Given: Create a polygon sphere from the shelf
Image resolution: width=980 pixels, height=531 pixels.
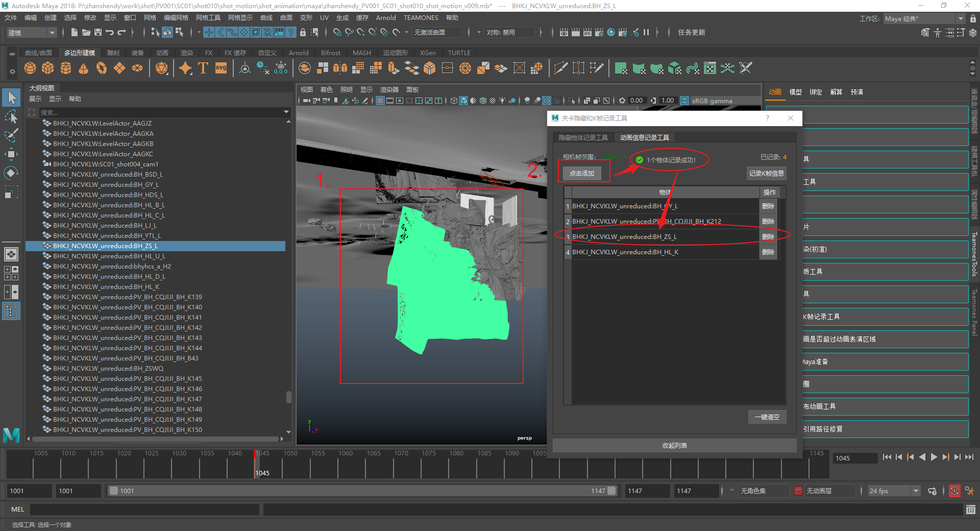Looking at the screenshot, I should tap(30, 68).
